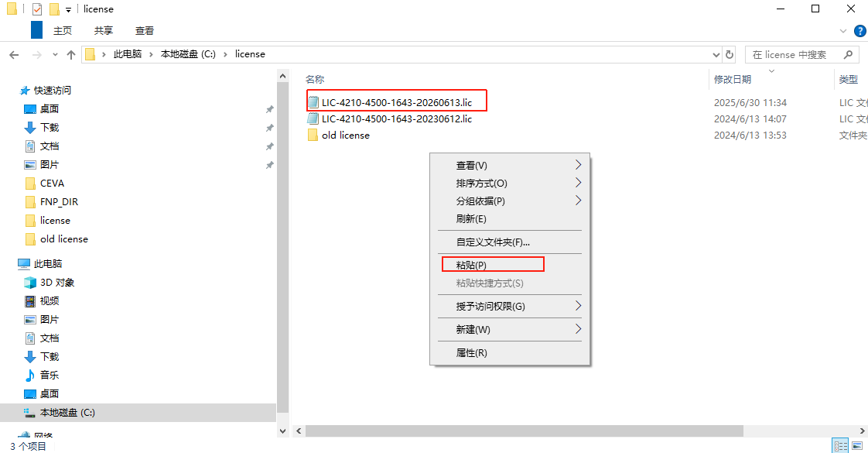This screenshot has height=453, width=868.
Task: Click the Back navigation arrow
Action: pyautogui.click(x=15, y=54)
